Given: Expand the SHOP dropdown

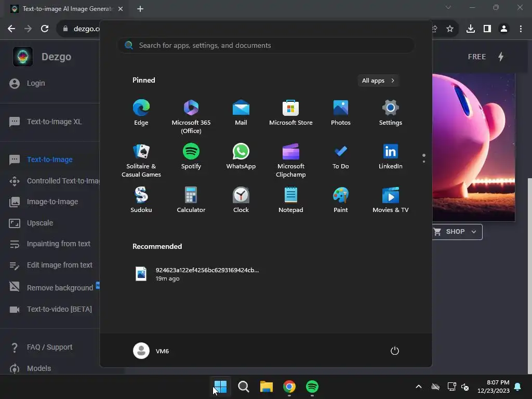Looking at the screenshot, I should 457,232.
